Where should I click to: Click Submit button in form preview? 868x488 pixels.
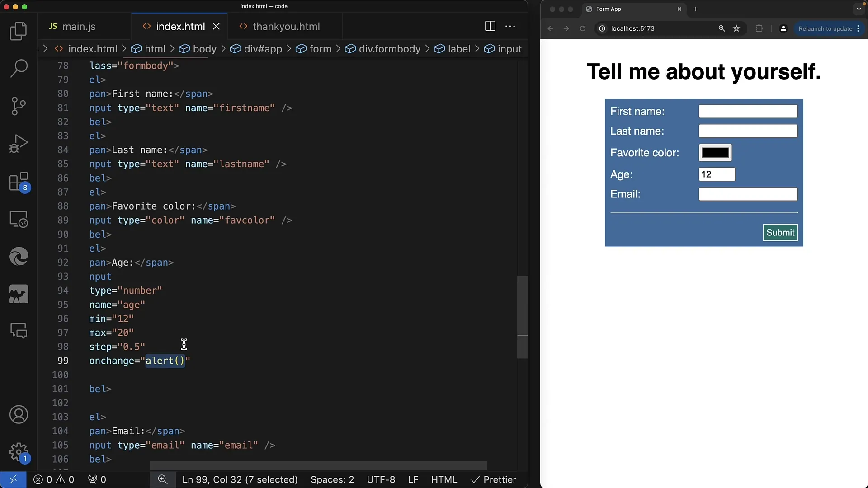click(780, 232)
